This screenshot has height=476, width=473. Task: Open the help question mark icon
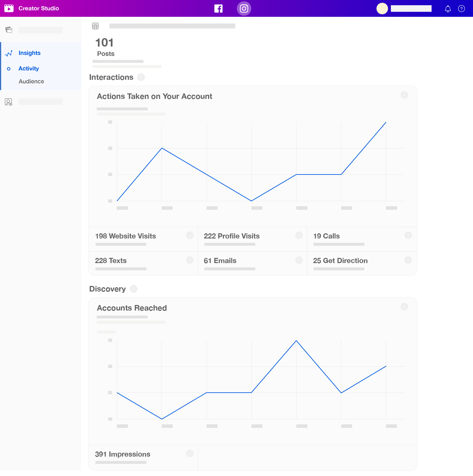tap(462, 9)
